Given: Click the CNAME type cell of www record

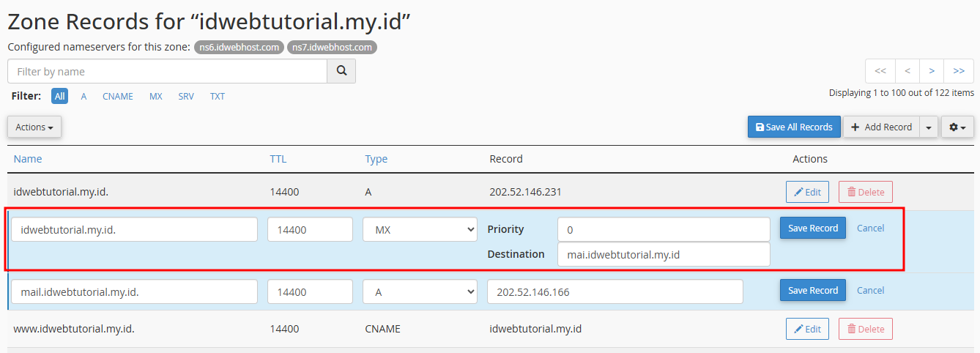Looking at the screenshot, I should [382, 329].
